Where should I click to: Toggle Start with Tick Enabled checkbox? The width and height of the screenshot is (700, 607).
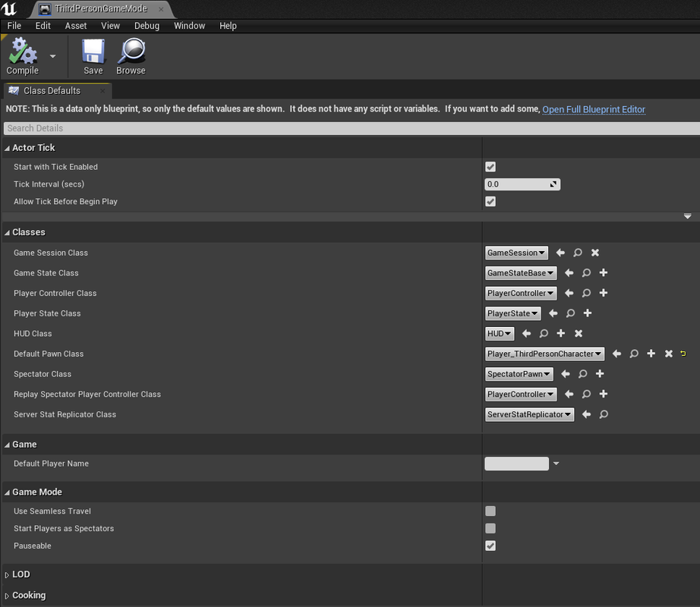(x=490, y=167)
